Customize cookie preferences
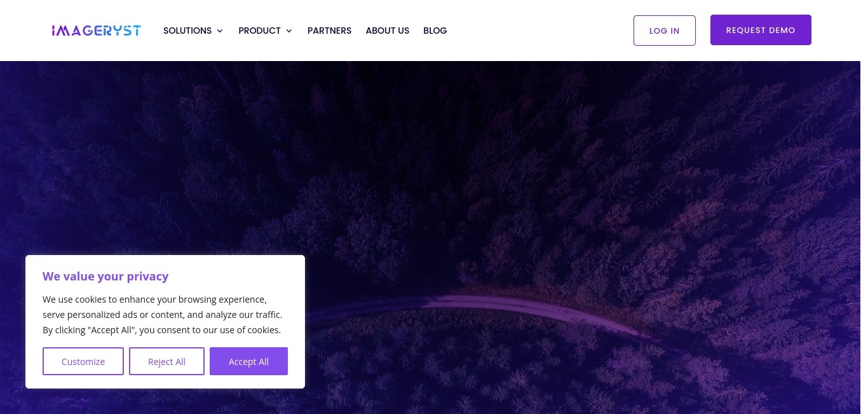 pyautogui.click(x=83, y=361)
